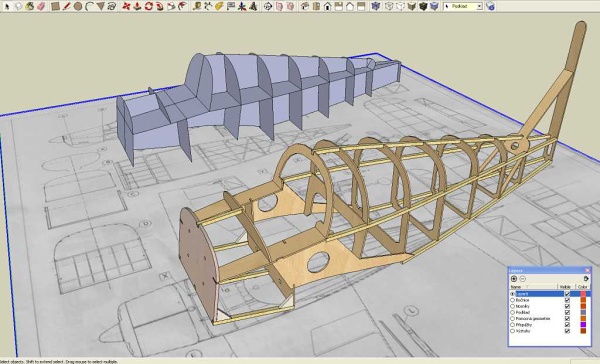Switch to Iso camera view

[305, 6]
